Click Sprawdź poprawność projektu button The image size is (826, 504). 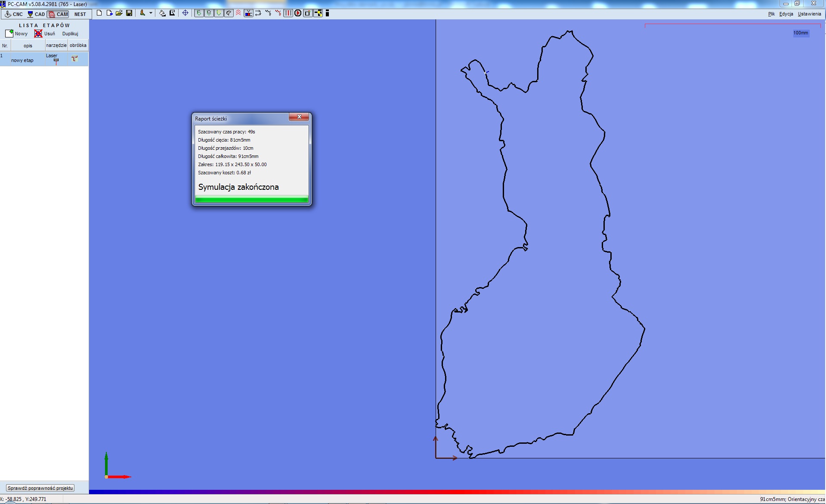tap(40, 488)
